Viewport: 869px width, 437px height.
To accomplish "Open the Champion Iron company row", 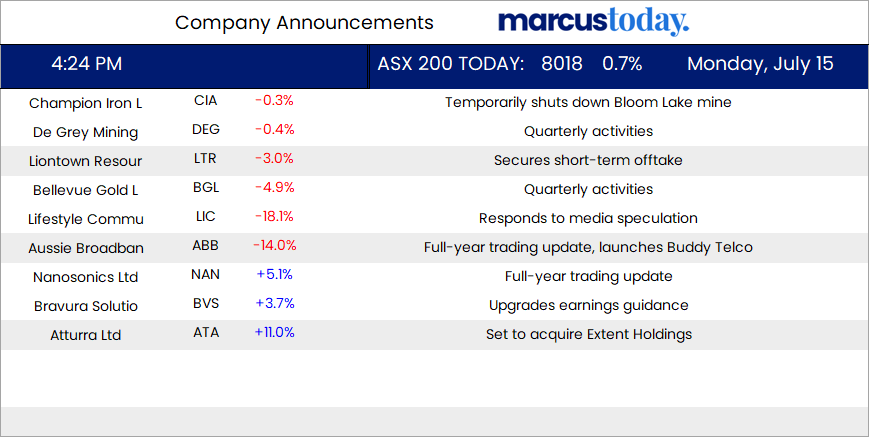I will (84, 103).
